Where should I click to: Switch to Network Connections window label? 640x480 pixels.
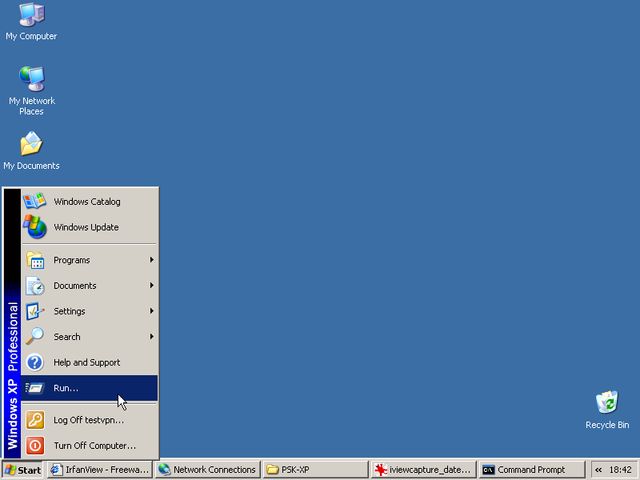214,470
